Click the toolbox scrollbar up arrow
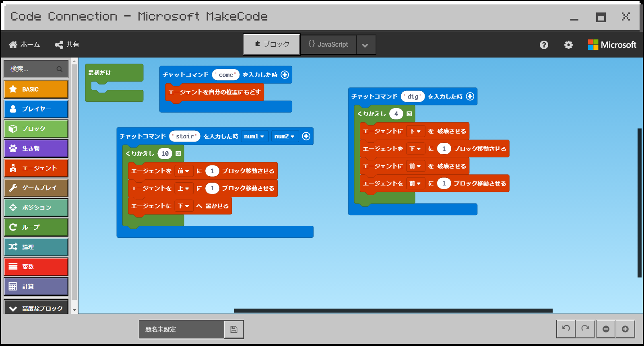The image size is (644, 346). 74,61
